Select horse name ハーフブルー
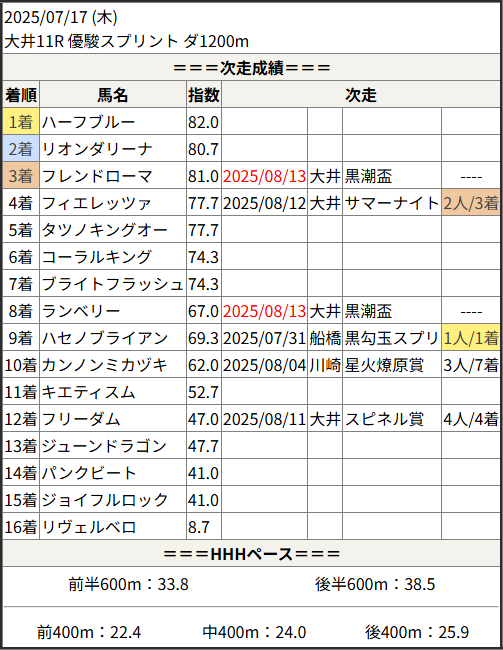The image size is (503, 650). pyautogui.click(x=88, y=122)
